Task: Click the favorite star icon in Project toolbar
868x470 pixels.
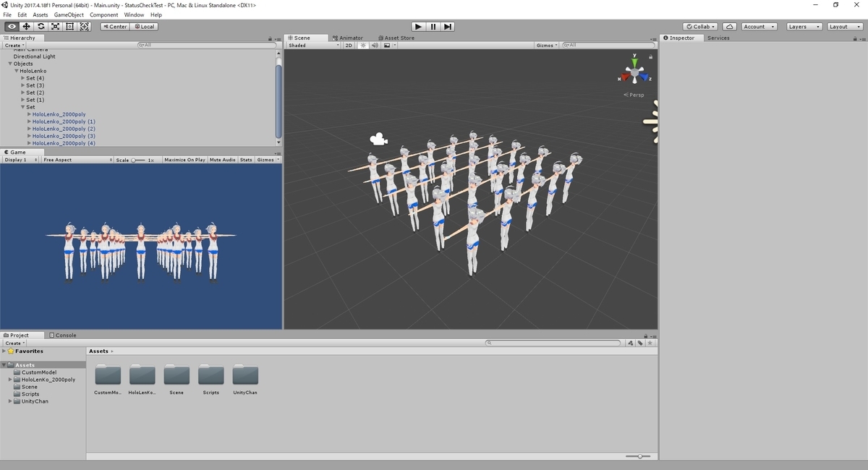Action: click(650, 343)
